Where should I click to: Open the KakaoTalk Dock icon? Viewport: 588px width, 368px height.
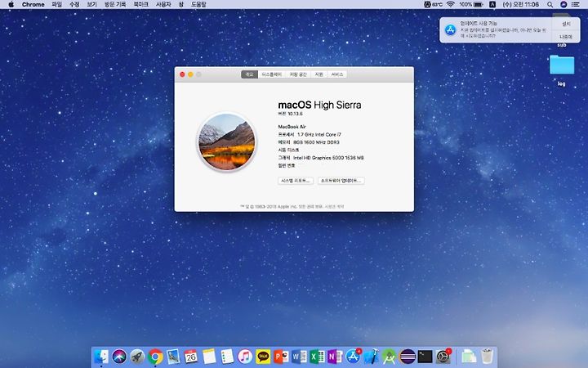[263, 357]
